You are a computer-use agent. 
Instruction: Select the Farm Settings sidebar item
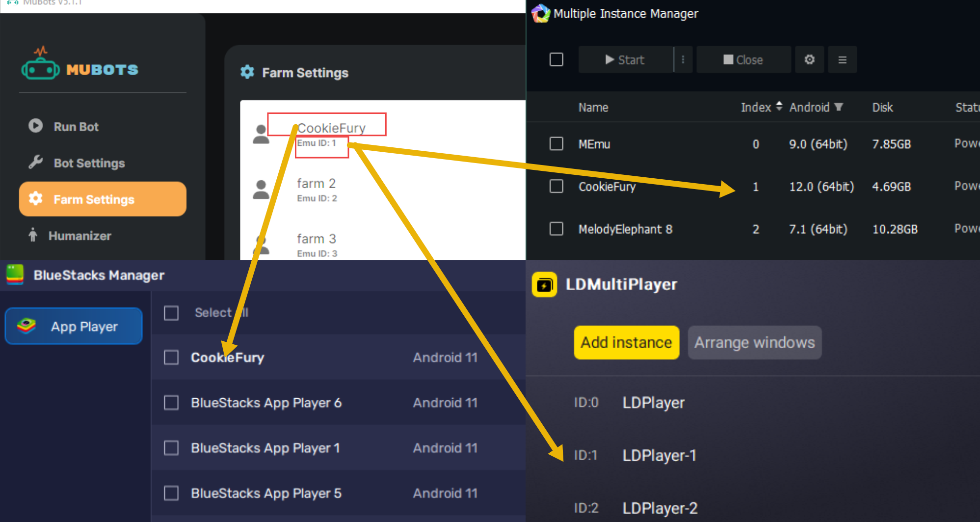pos(103,199)
